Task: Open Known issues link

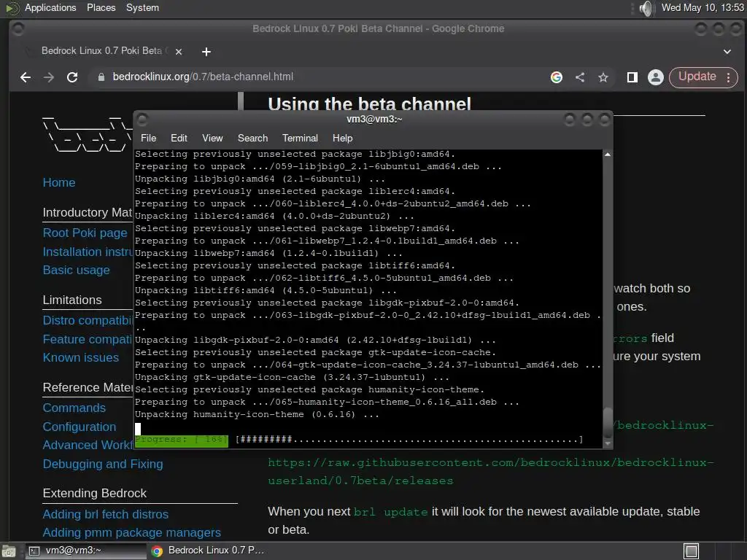Action: click(x=80, y=357)
